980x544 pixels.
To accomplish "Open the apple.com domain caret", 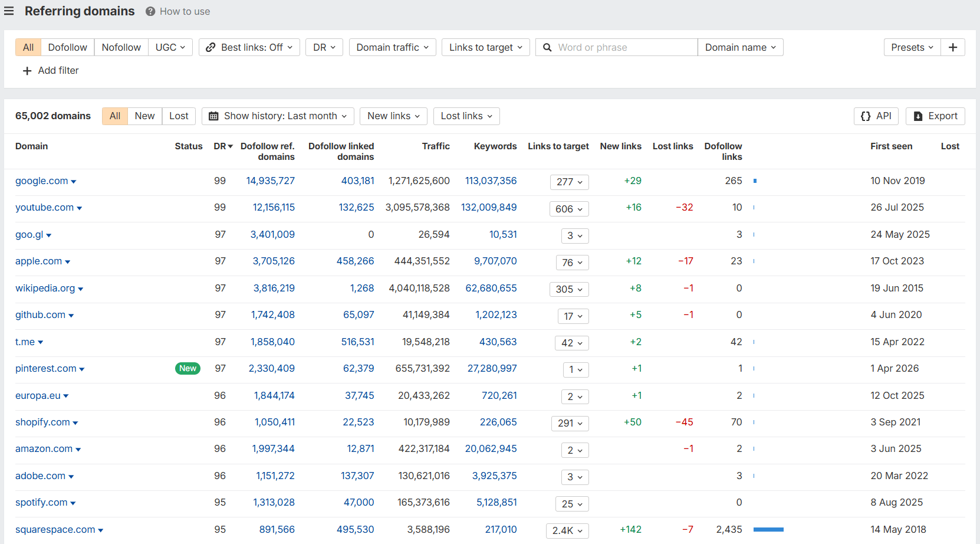I will click(68, 262).
